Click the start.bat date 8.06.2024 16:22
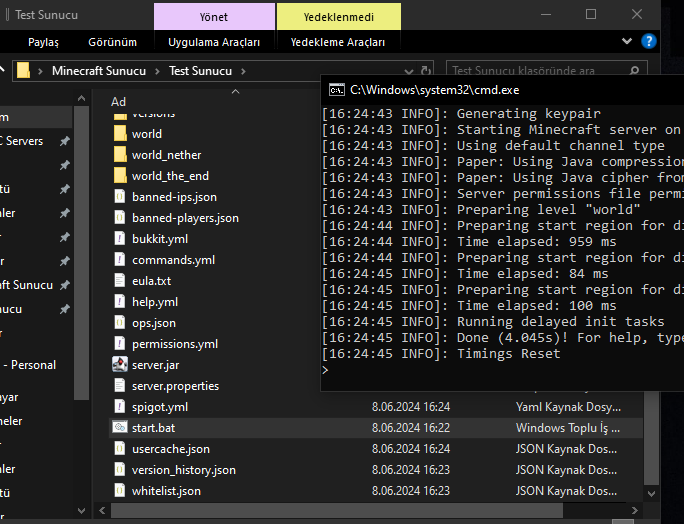The image size is (684, 524). 410,428
